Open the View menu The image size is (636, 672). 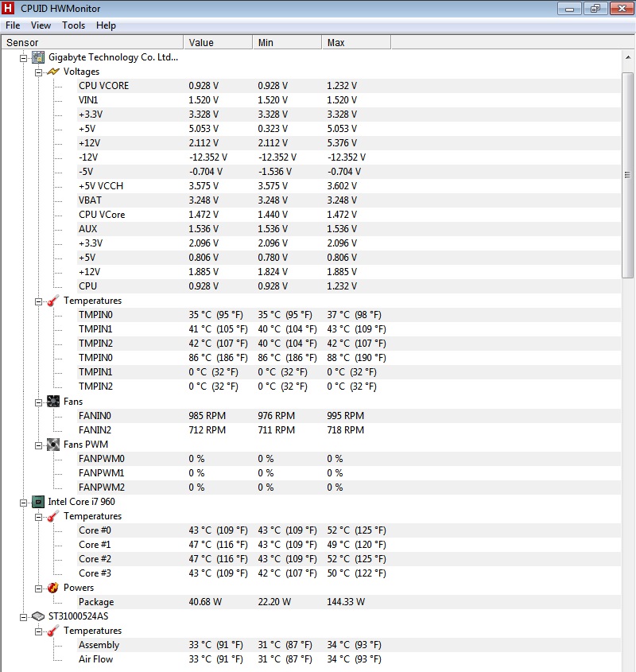coord(41,25)
